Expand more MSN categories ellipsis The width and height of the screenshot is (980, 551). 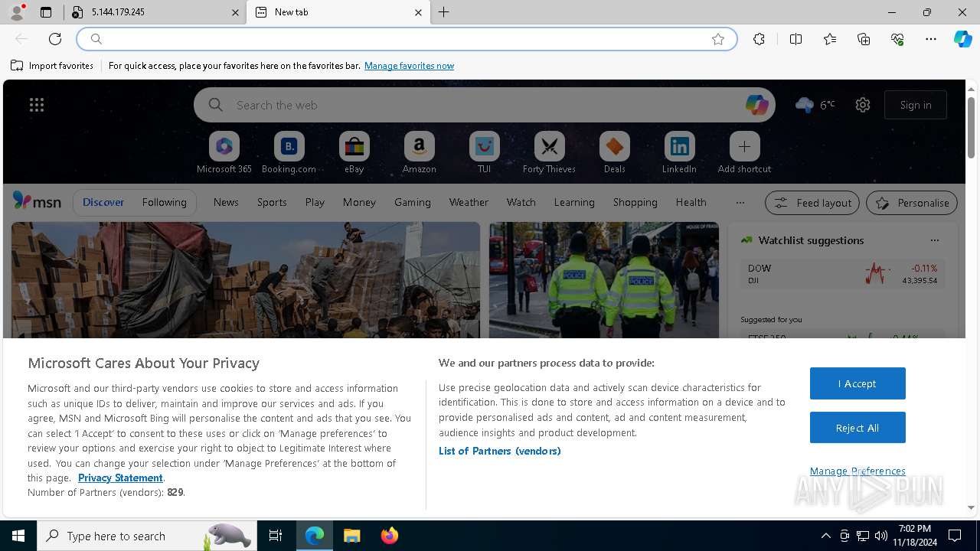(x=740, y=202)
